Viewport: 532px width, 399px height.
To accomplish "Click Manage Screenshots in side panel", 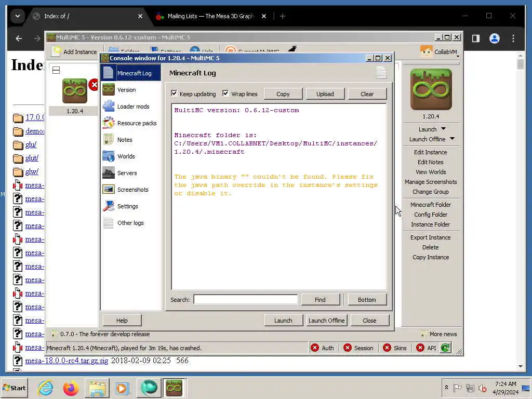I will [431, 182].
